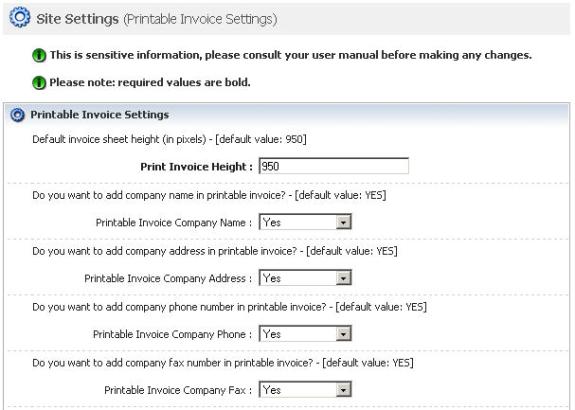Open the Printable Invoice Company Phone dropdown
Viewport: 575px width, 410px height.
click(305, 334)
